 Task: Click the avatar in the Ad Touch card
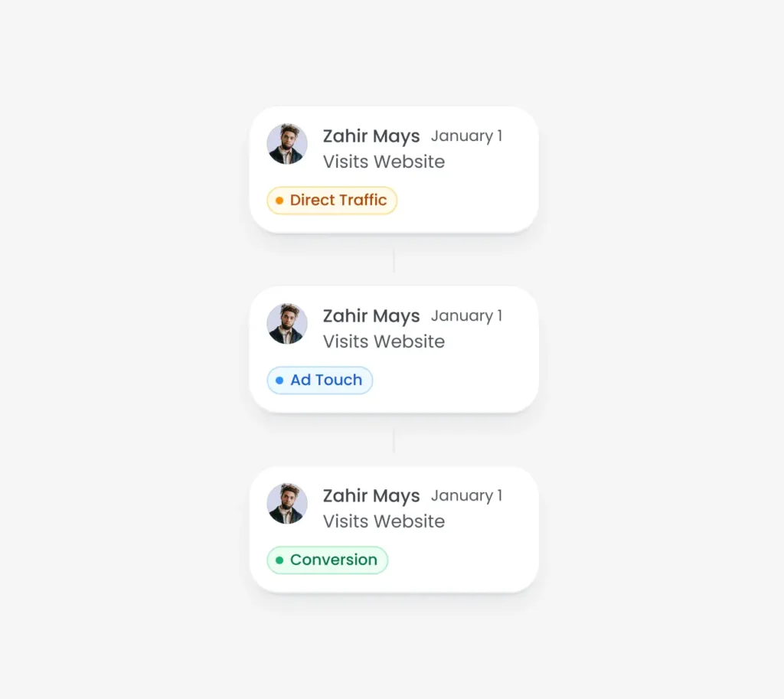click(287, 324)
